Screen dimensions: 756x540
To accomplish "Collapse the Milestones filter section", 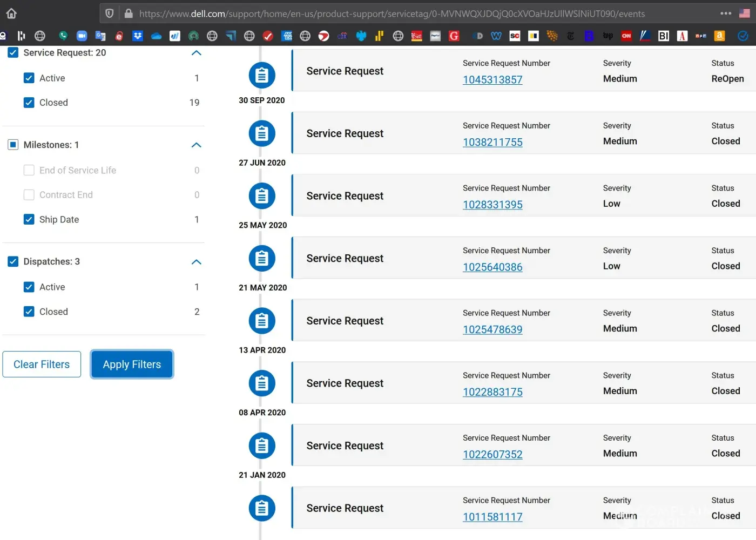I will 197,145.
